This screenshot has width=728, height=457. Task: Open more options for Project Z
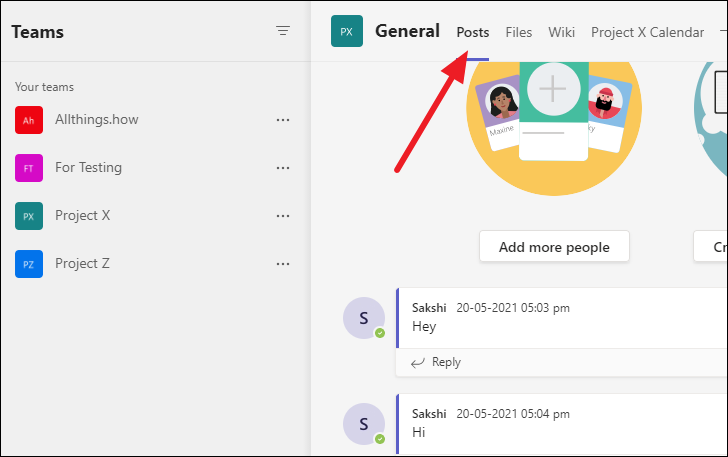pos(283,264)
